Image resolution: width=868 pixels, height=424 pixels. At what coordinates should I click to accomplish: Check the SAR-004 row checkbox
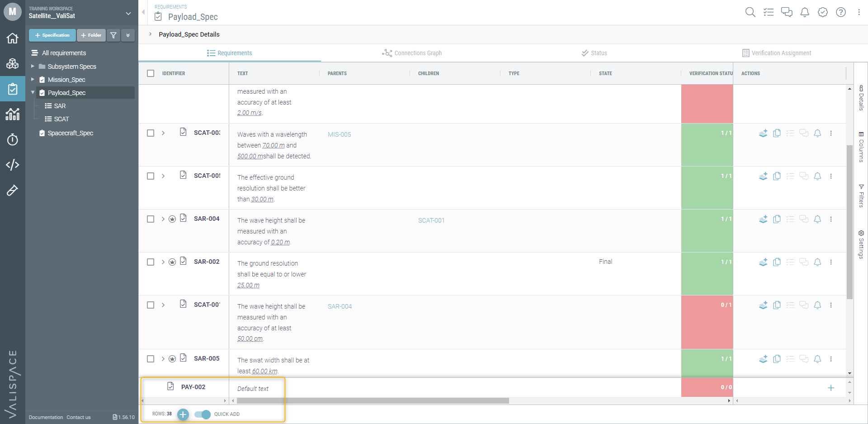(x=151, y=219)
